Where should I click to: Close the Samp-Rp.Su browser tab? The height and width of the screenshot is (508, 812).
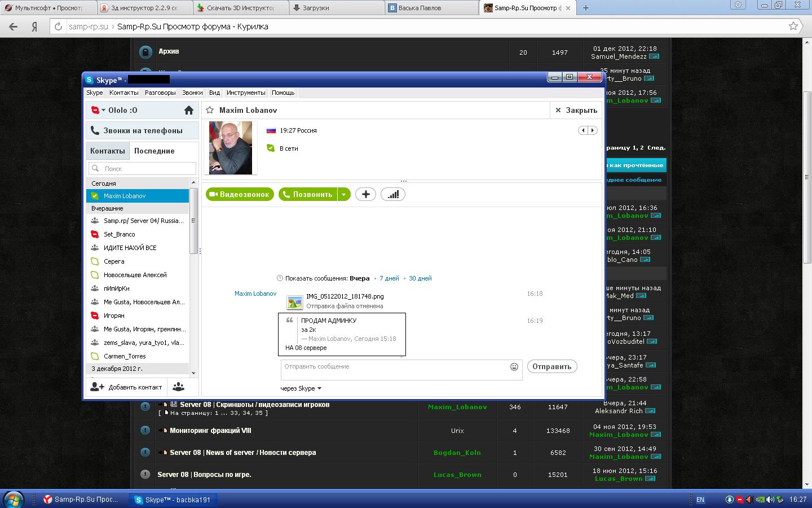coord(568,8)
